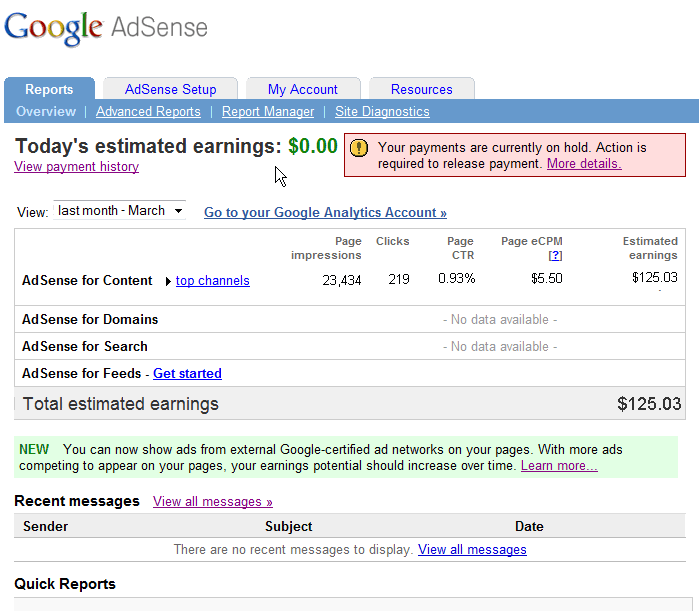The width and height of the screenshot is (699, 611).
Task: Open Report Manager
Action: (x=268, y=111)
